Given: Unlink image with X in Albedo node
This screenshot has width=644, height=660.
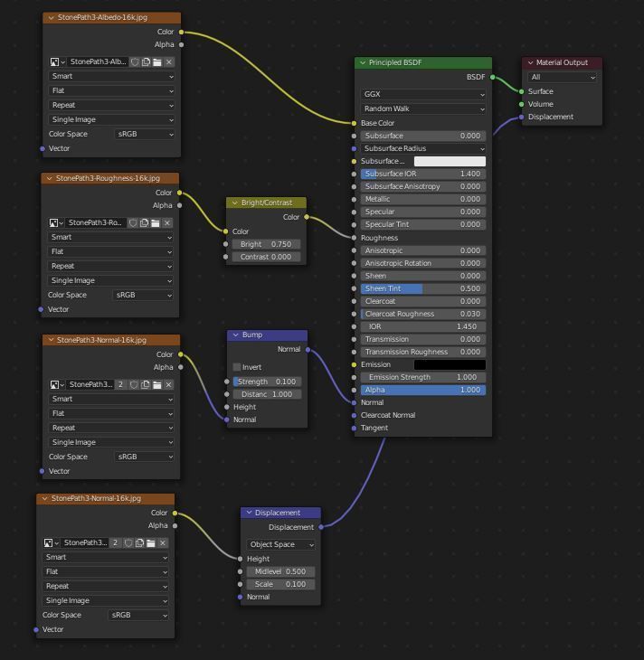Looking at the screenshot, I should click(169, 61).
